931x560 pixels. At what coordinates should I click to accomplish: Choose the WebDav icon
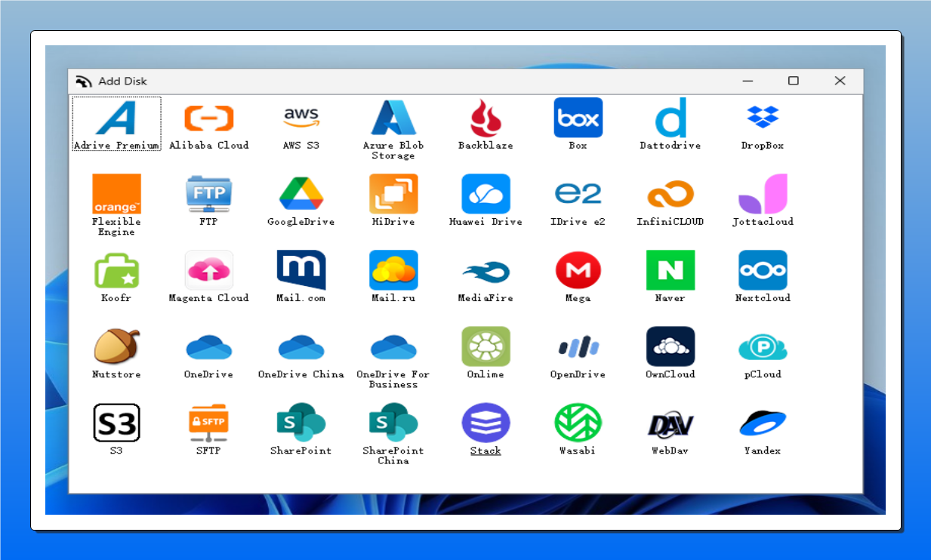click(671, 424)
